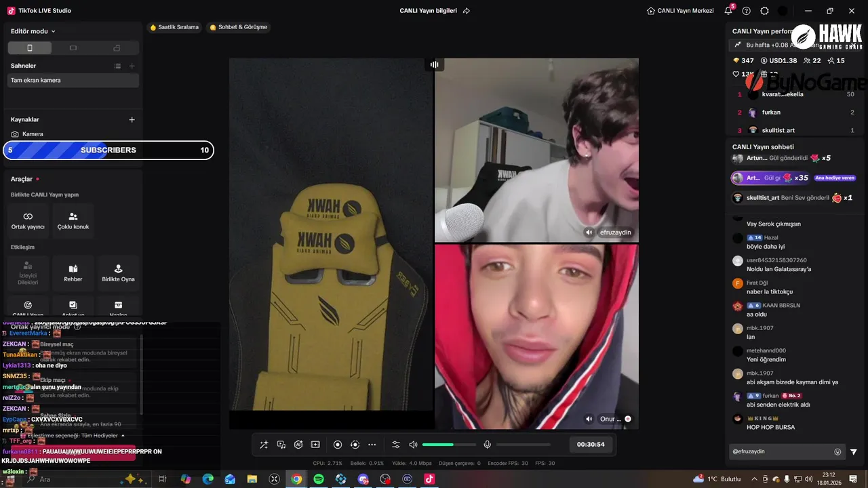
Task: Open the Birlikte Oyna tool
Action: pyautogui.click(x=118, y=273)
